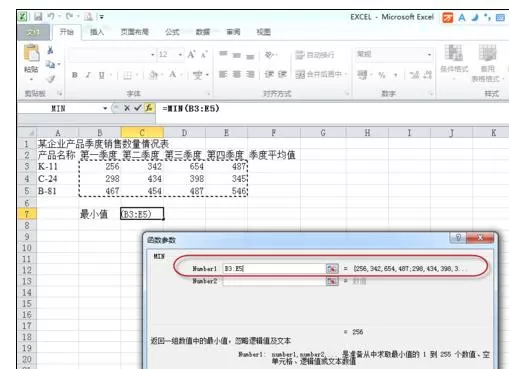Click Number2 collapse dialog range selector icon
The image size is (509, 369).
tap(332, 281)
